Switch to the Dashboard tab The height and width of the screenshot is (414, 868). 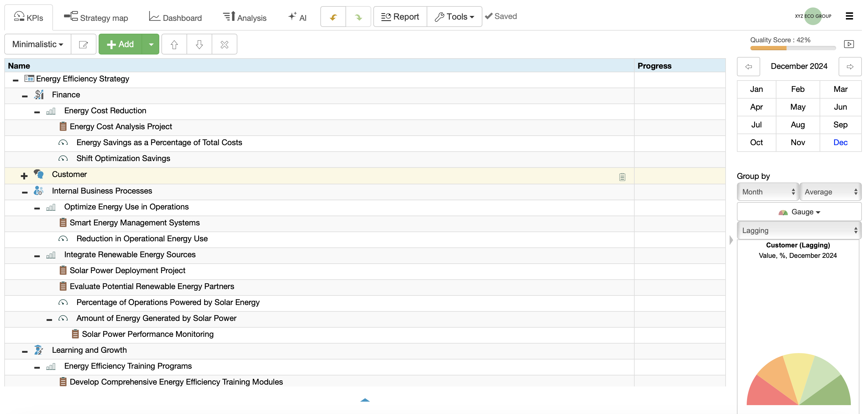175,17
